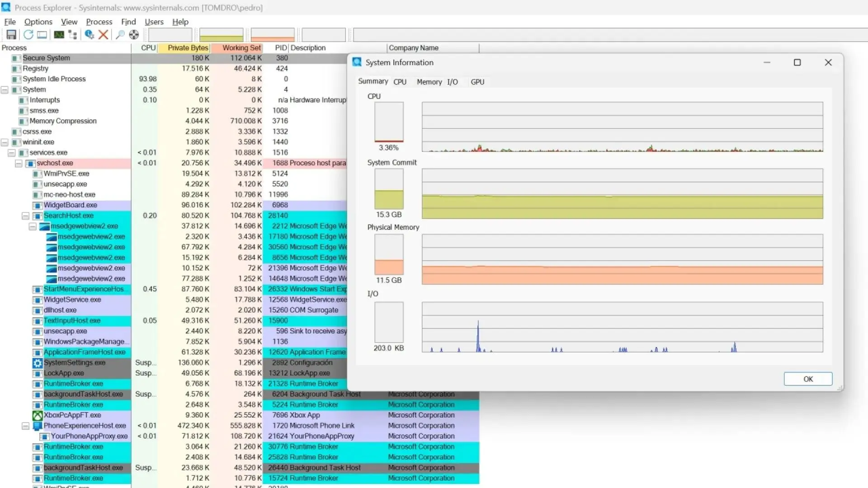The height and width of the screenshot is (488, 868).
Task: Click the magnifier Find Handle or DLL icon
Action: pyautogui.click(x=120, y=35)
